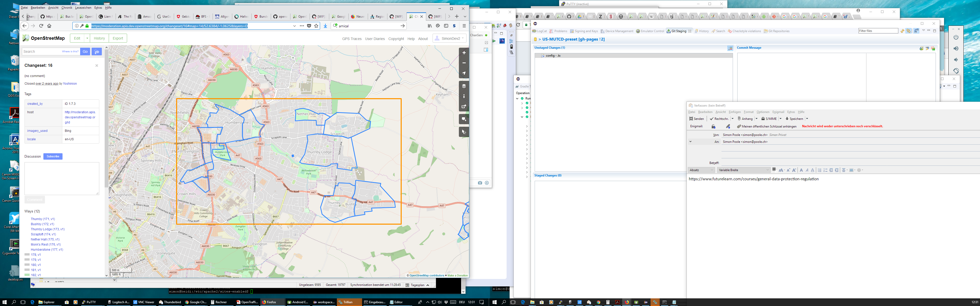Bookmark this page with the star
The height and width of the screenshot is (306, 980).
(x=316, y=26)
